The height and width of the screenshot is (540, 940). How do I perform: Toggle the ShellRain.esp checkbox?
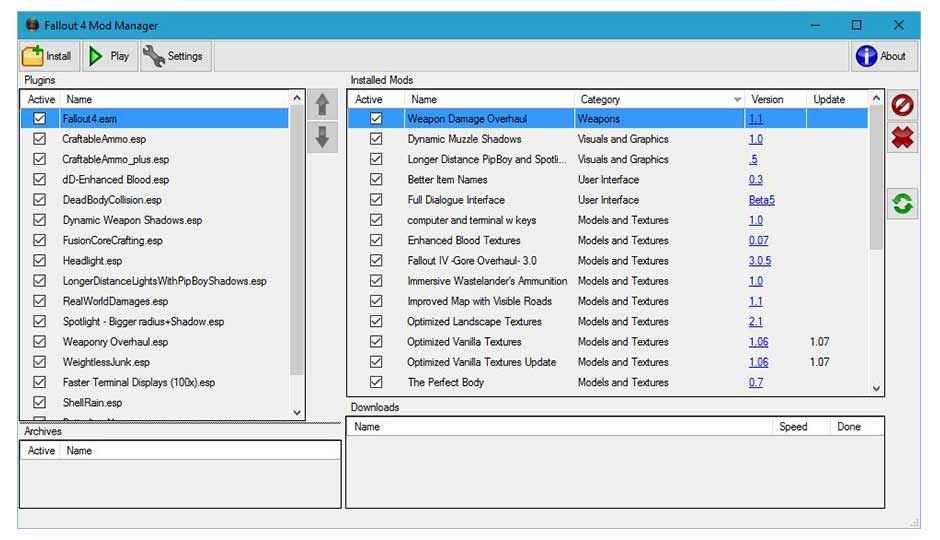[x=40, y=402]
